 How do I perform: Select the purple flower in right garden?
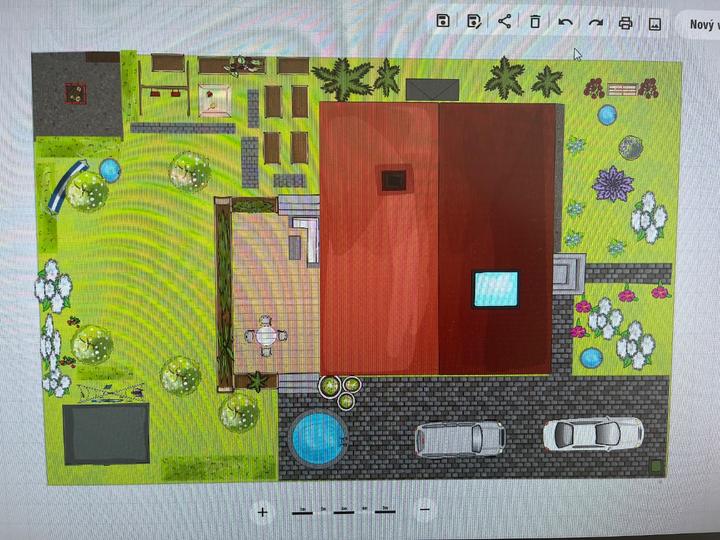click(x=611, y=184)
